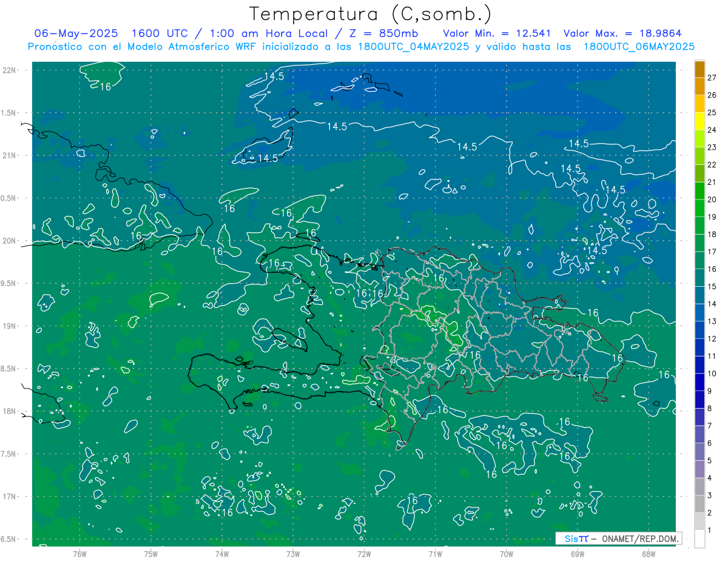Click the '69W' longitude label
The image size is (728, 562).
(x=578, y=554)
